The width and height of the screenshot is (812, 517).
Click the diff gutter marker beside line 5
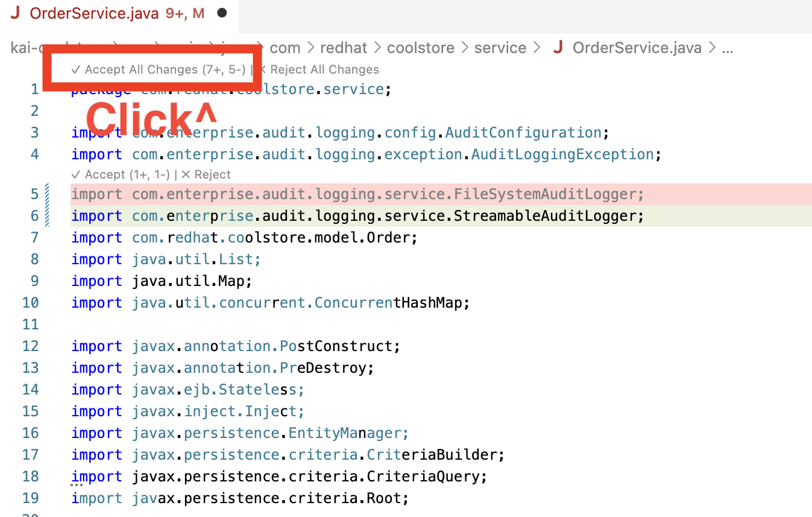pyautogui.click(x=48, y=194)
